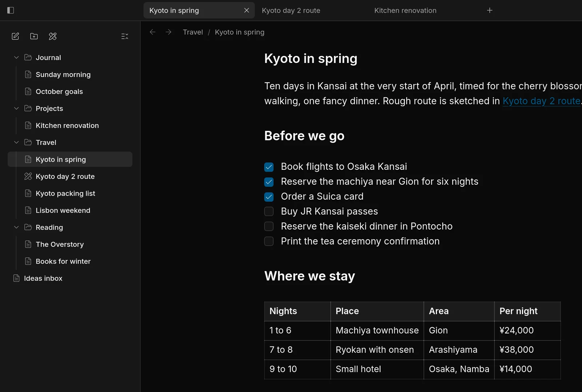The width and height of the screenshot is (582, 392).
Task: Click document icon beside Kyoto in spring note
Action: (28, 159)
